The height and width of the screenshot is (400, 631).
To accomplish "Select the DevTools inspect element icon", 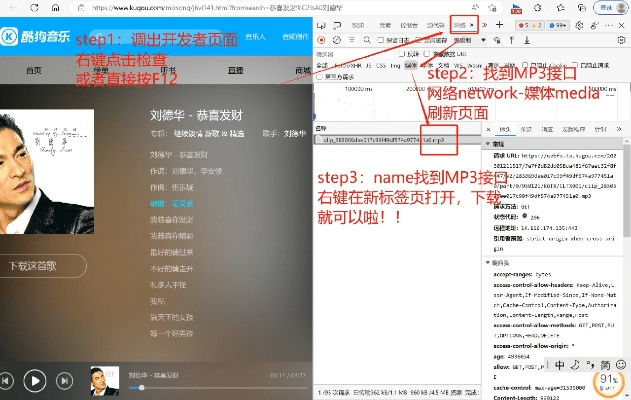I will click(321, 25).
